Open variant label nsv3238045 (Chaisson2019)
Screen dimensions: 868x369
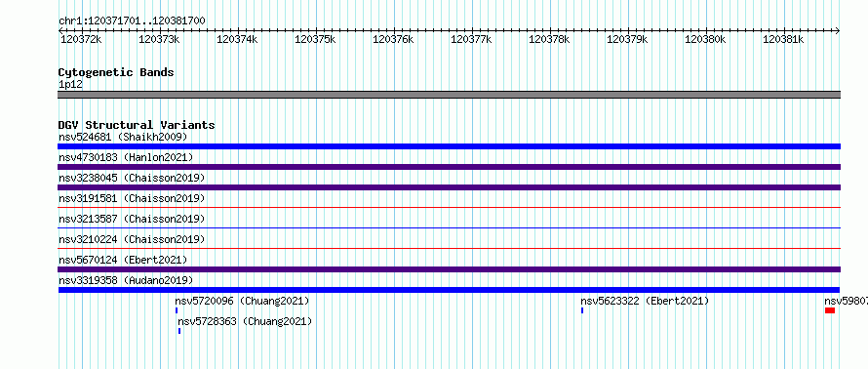(x=132, y=178)
